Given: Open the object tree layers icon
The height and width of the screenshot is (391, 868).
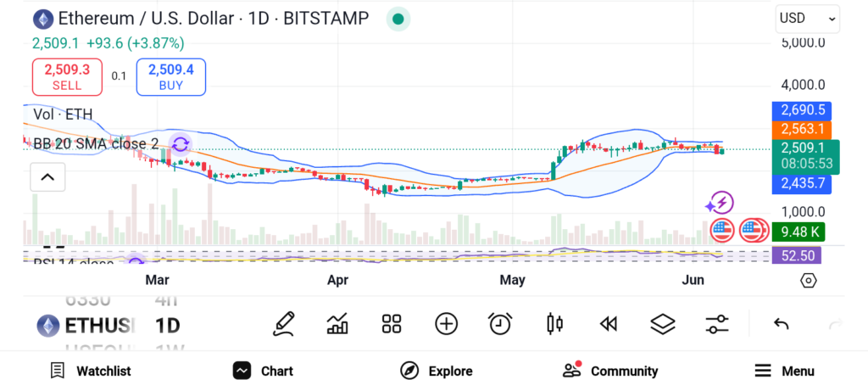Looking at the screenshot, I should (x=662, y=324).
